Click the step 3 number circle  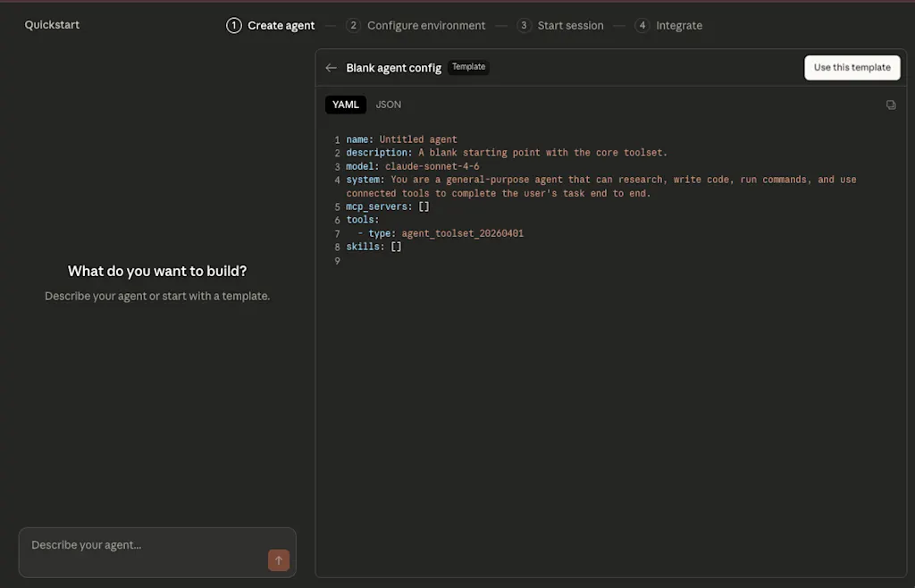[524, 26]
